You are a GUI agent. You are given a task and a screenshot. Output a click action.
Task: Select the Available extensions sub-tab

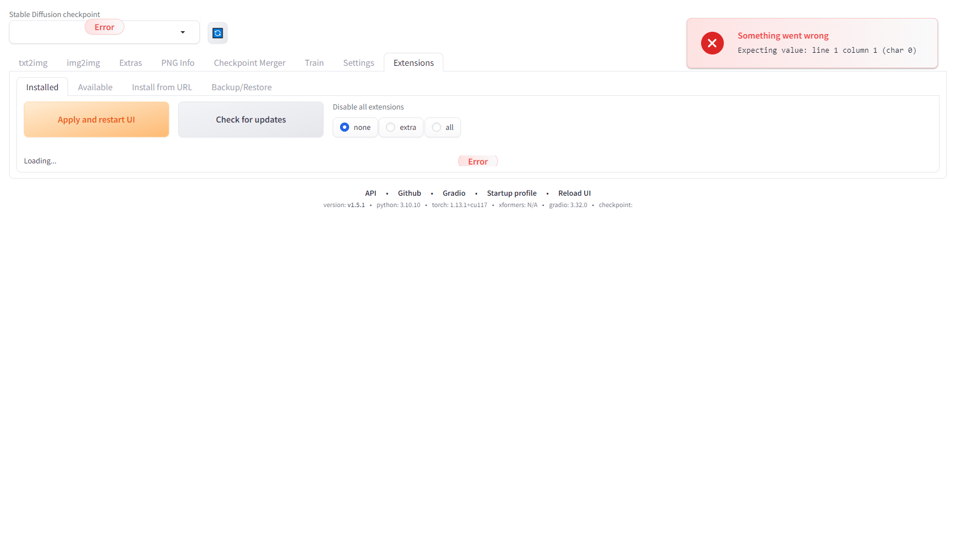pos(95,87)
